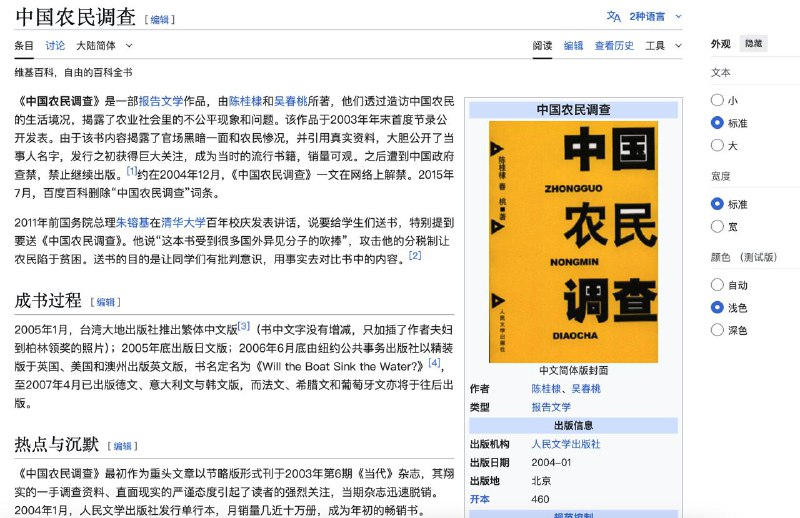Viewport: 800px width, 518px height.
Task: Select 标准 text size option
Action: click(717, 123)
